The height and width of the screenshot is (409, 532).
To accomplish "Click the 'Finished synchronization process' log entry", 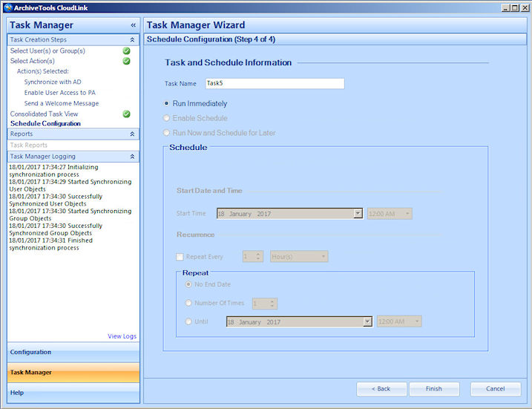I will (51, 244).
